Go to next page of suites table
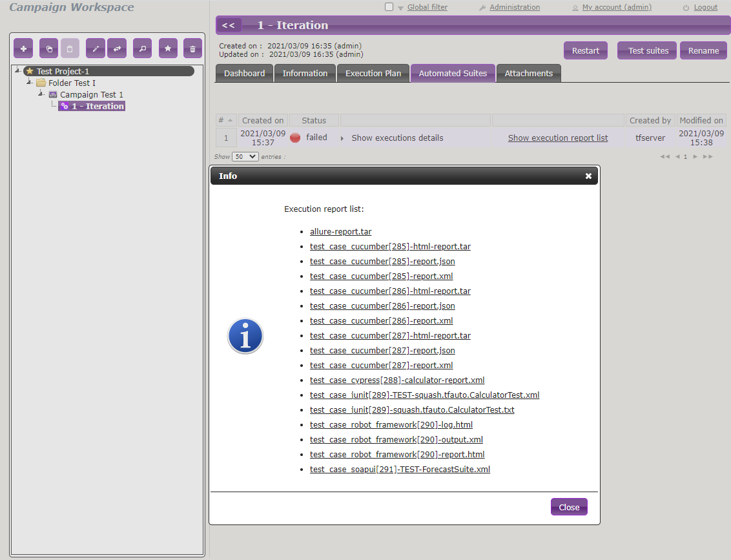 coord(695,157)
